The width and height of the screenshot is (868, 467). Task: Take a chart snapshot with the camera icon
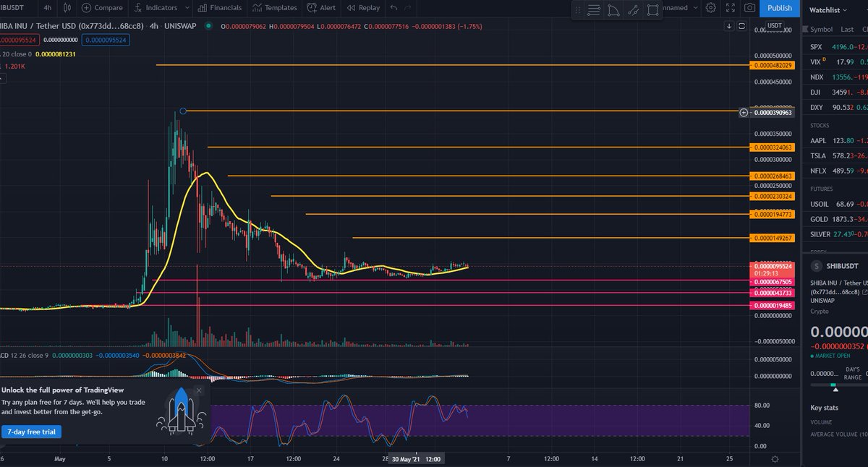pyautogui.click(x=750, y=8)
